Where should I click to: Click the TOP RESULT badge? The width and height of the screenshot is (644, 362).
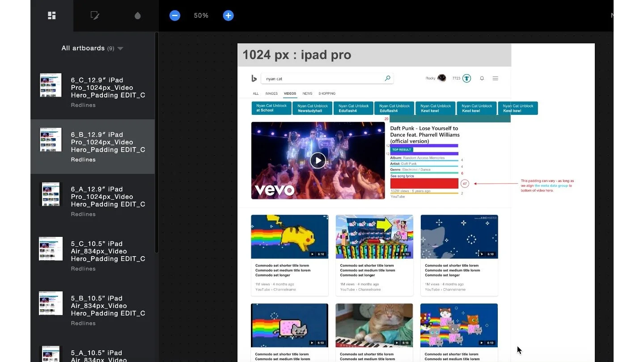click(x=402, y=150)
